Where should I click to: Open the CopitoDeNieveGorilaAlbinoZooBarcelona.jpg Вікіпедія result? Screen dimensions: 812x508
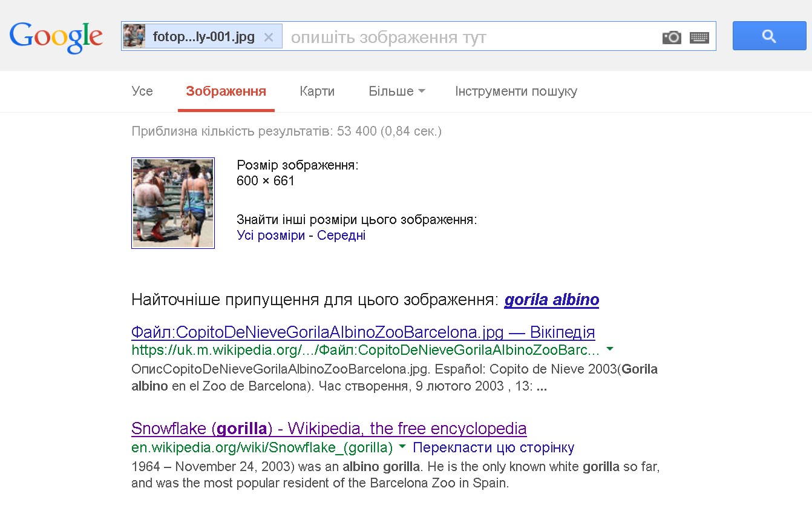363,332
